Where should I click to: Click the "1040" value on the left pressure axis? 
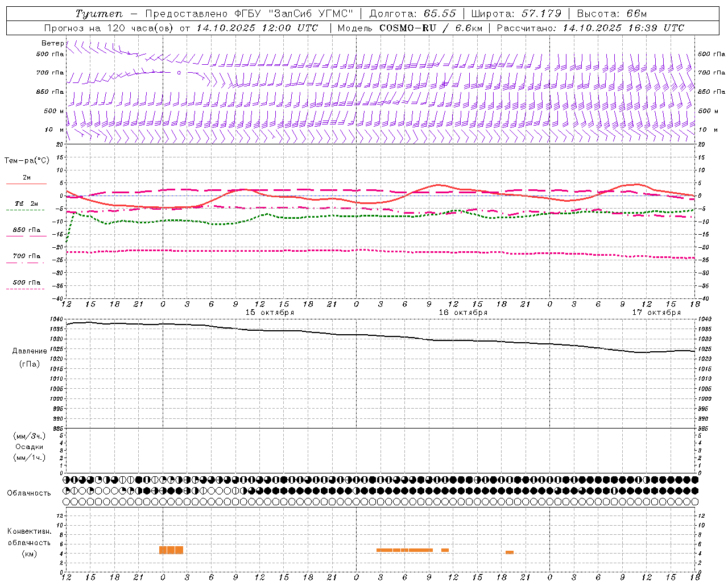point(56,319)
